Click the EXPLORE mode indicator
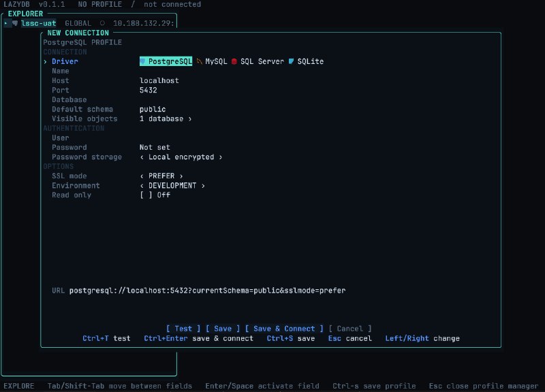 pos(19,386)
